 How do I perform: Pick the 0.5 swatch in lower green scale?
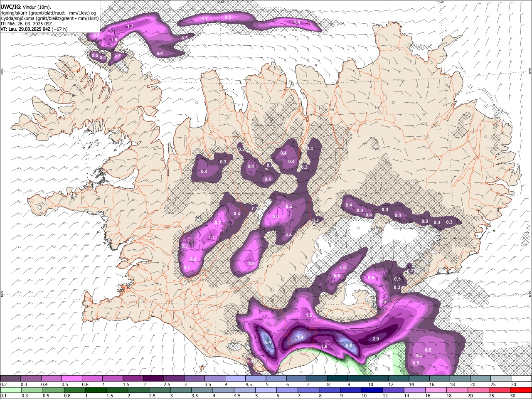pos(53,390)
